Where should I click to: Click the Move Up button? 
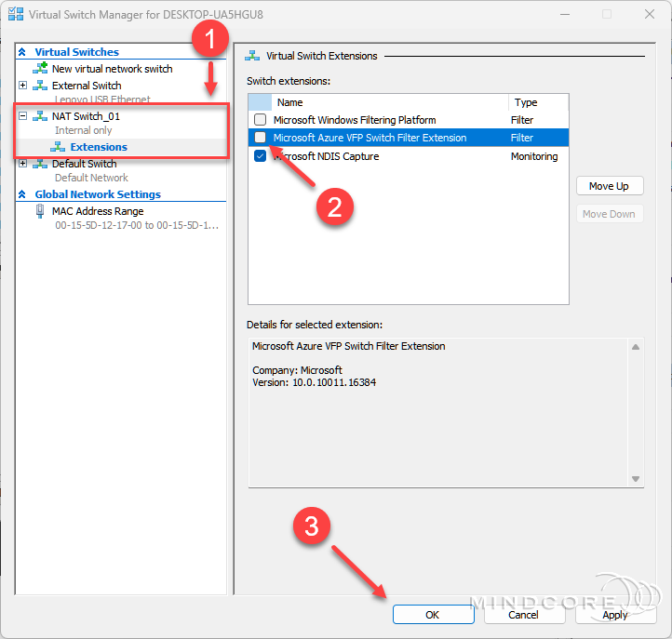[610, 186]
